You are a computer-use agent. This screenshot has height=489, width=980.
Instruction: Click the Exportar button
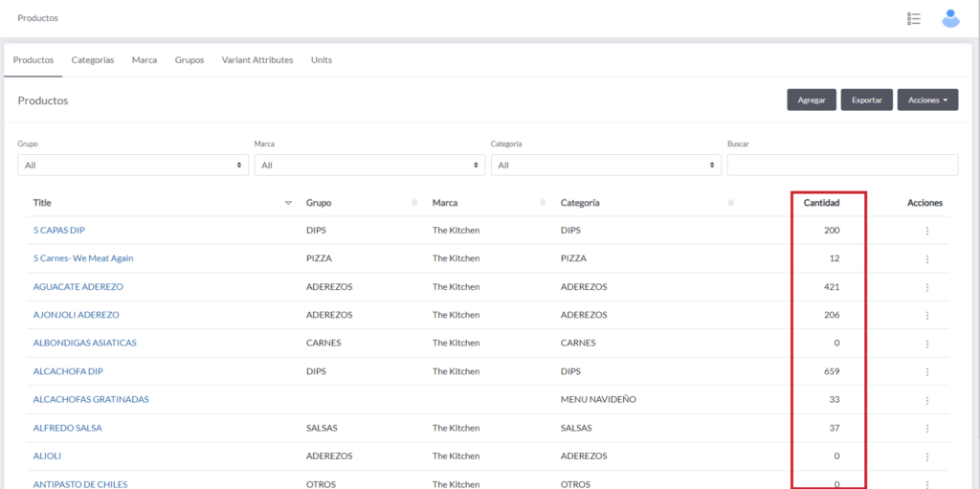[x=867, y=100]
